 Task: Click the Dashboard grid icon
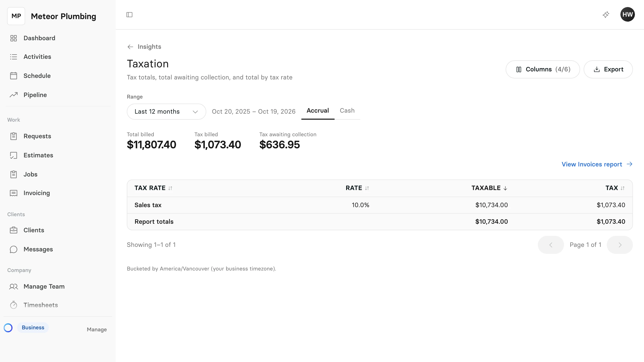click(14, 38)
